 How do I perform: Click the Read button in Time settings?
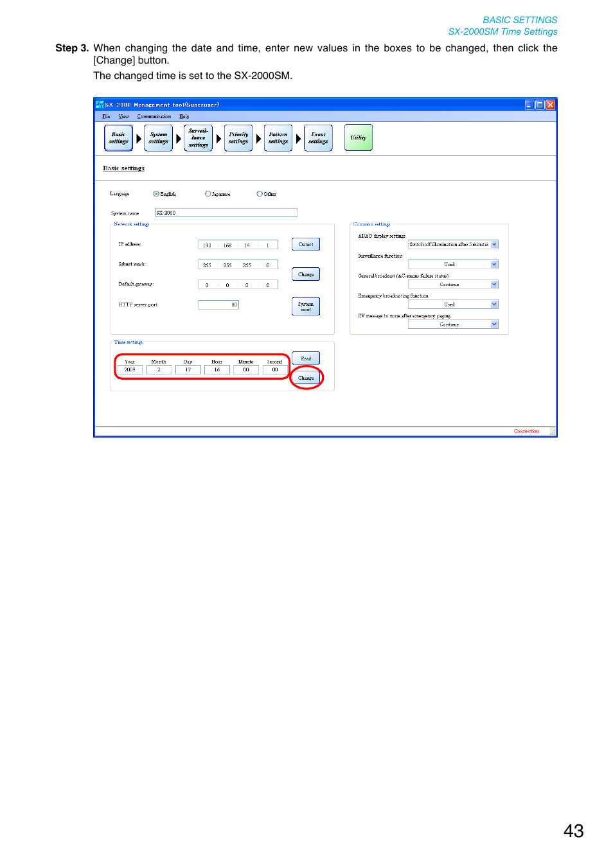(x=306, y=359)
